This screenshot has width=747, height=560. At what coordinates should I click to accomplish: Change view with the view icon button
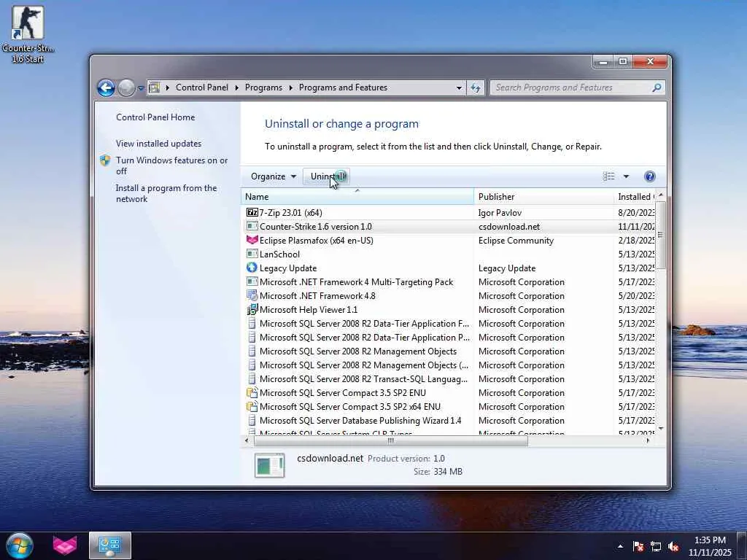pos(609,176)
